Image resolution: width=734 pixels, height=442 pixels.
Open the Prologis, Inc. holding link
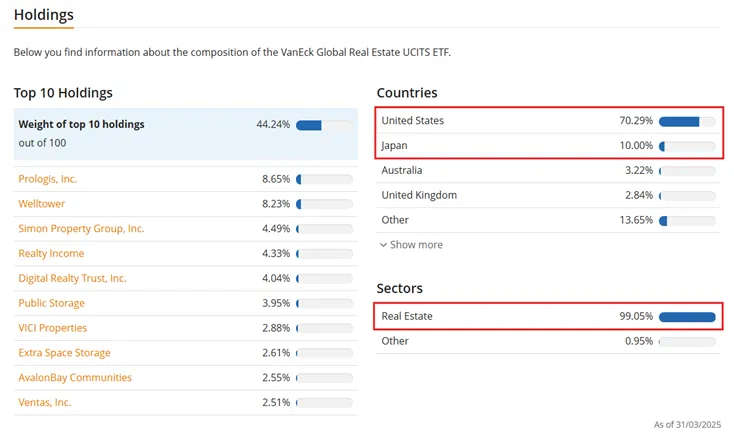click(48, 179)
